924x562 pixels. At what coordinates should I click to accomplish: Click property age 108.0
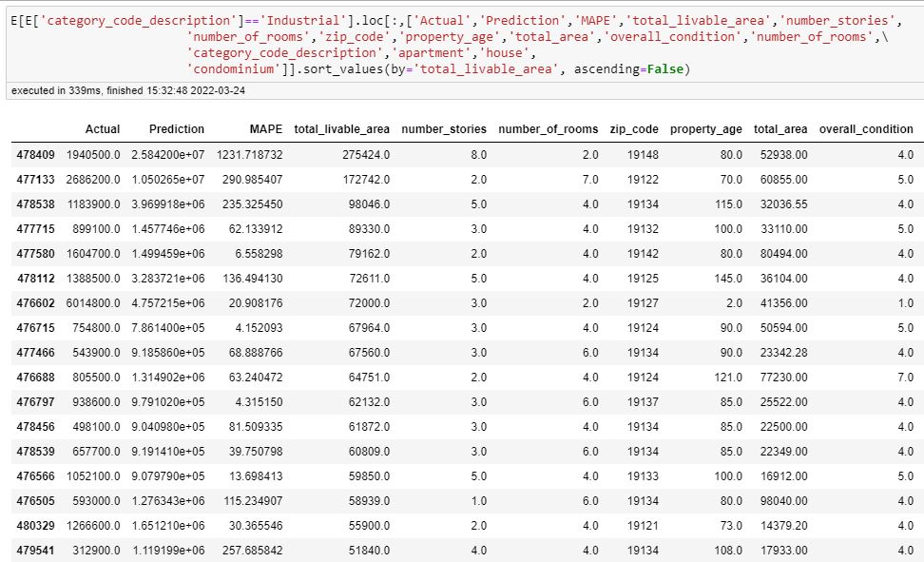(728, 551)
